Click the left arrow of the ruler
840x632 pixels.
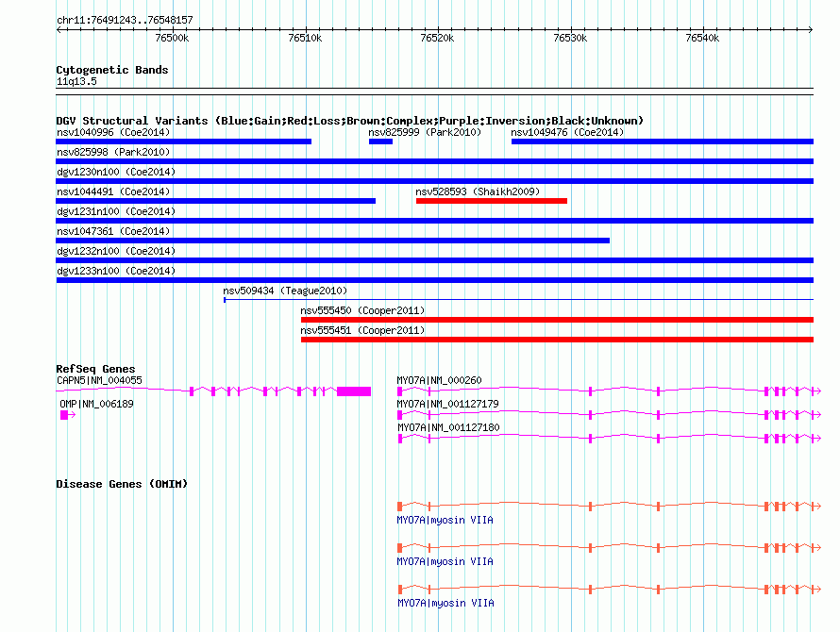coord(59,29)
